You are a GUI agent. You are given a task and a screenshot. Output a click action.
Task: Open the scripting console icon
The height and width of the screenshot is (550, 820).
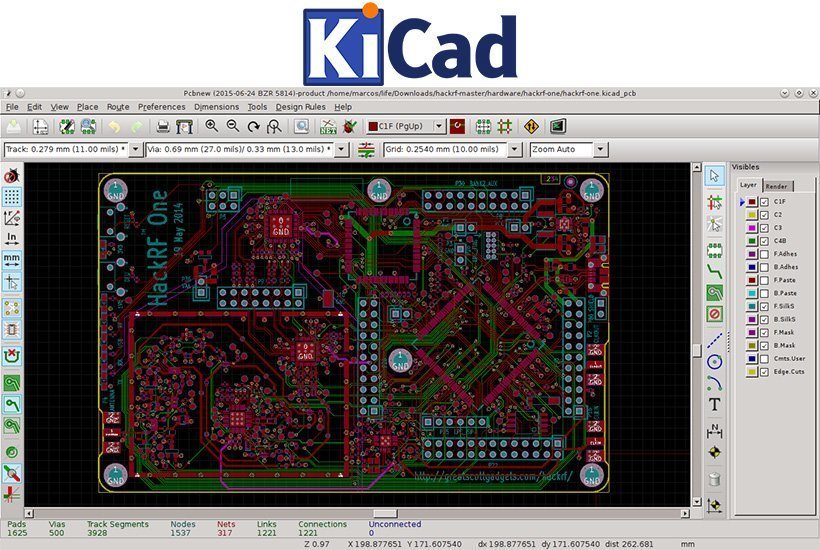pyautogui.click(x=557, y=127)
